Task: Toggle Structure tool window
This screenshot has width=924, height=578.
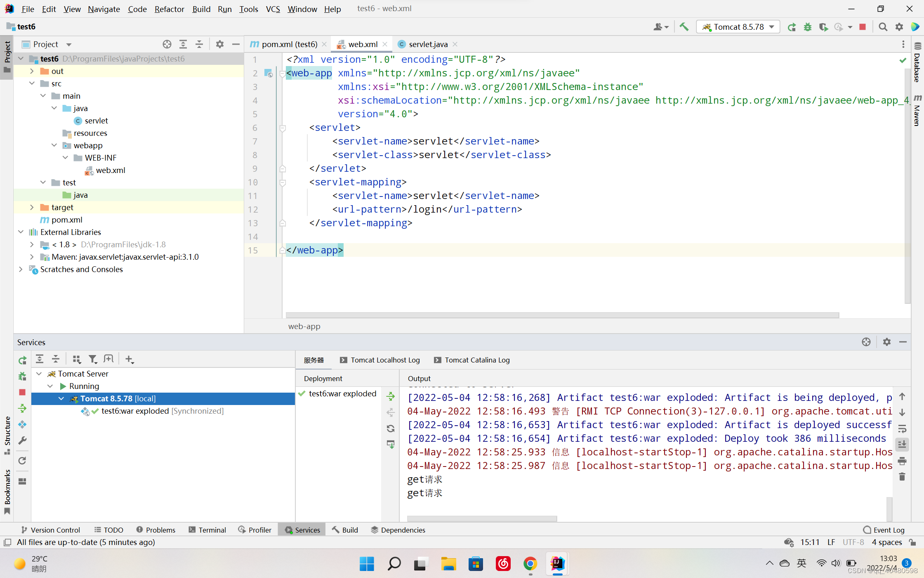Action: click(x=7, y=435)
